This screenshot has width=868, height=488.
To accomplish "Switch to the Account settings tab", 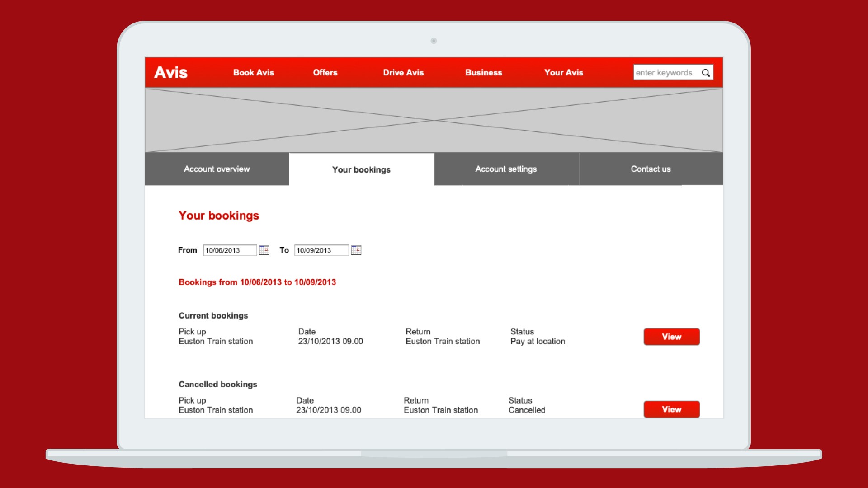I will 506,169.
